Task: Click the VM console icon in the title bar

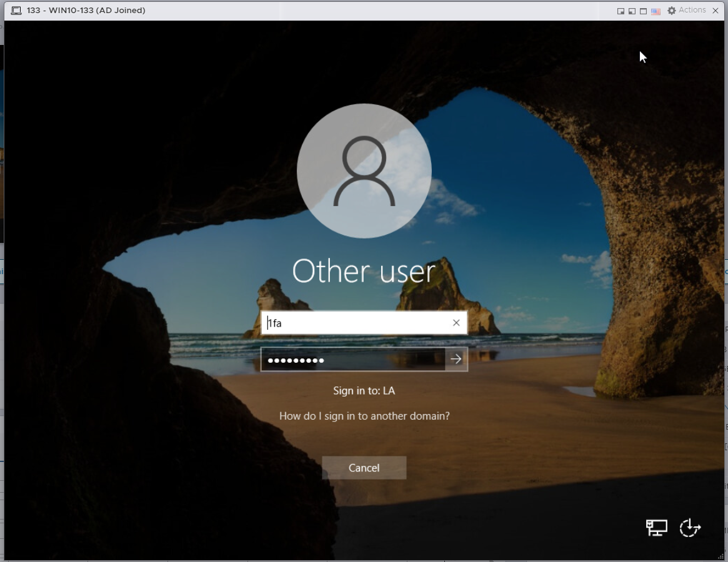Action: [16, 11]
